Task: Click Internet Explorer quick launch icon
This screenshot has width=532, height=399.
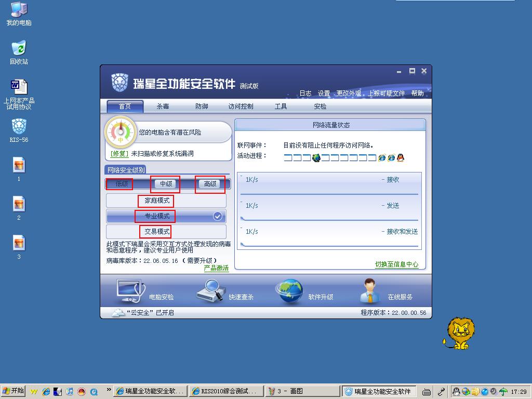Action: tap(46, 392)
